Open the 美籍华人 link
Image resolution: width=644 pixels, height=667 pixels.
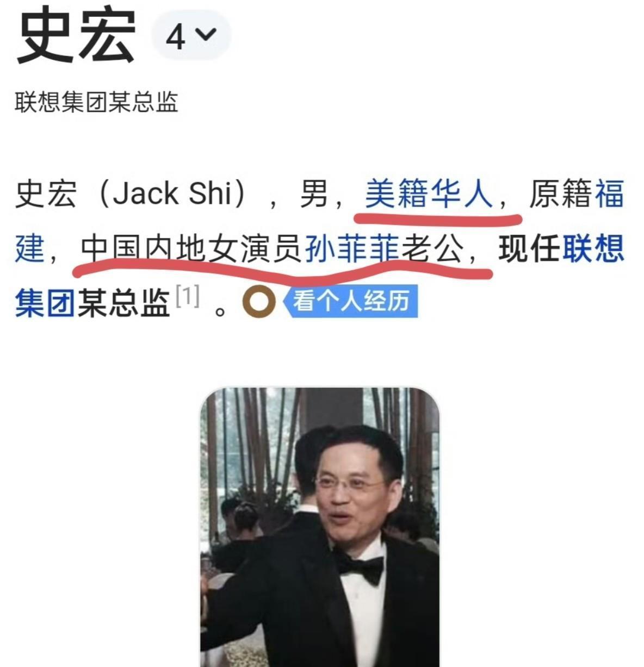tap(429, 194)
